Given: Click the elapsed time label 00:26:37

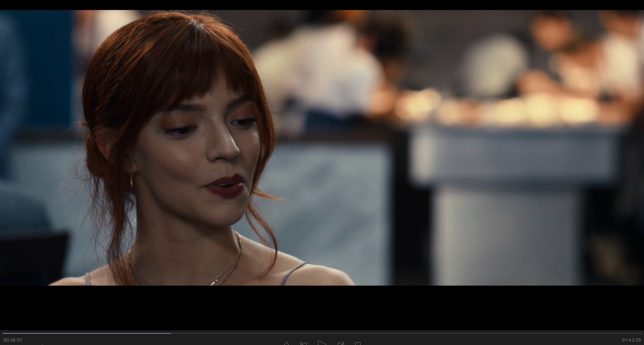Looking at the screenshot, I should pos(13,340).
